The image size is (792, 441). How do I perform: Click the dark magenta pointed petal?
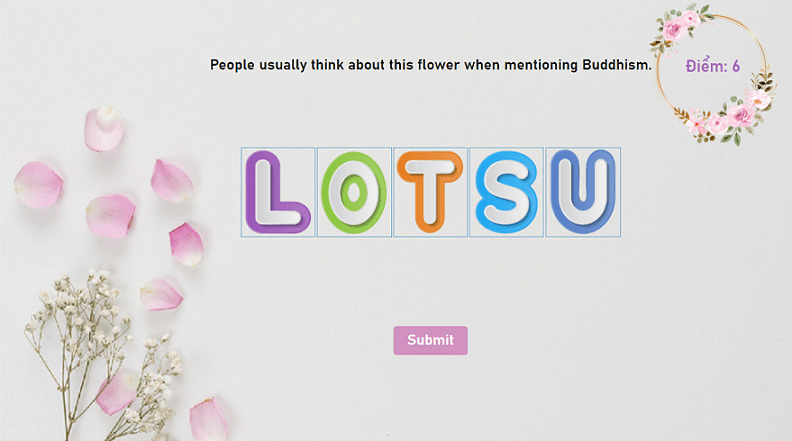click(186, 244)
